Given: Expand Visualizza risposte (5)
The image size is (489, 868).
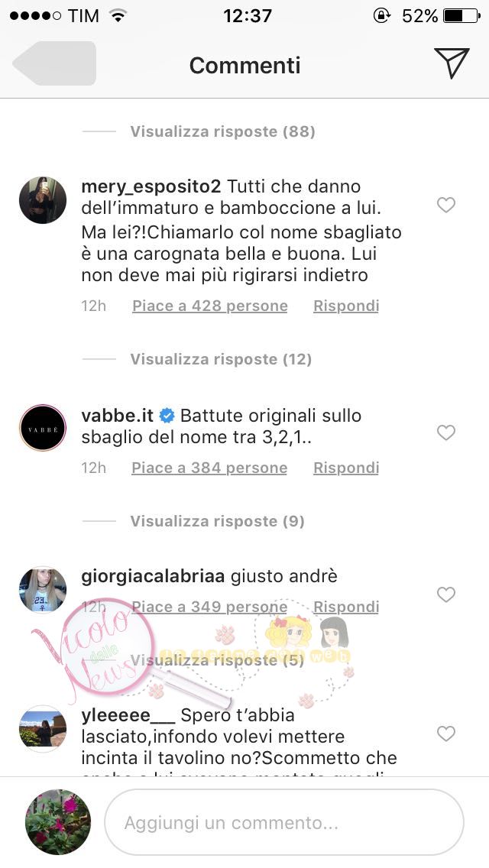Looking at the screenshot, I should point(218,660).
